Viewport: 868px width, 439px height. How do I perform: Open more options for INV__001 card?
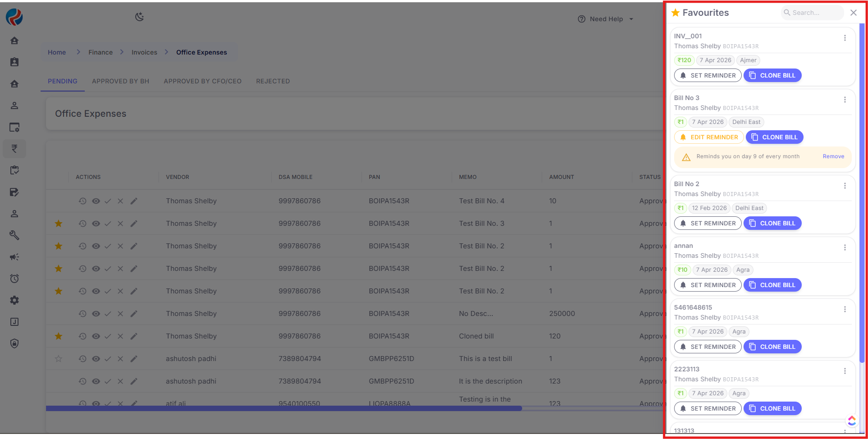click(x=845, y=38)
